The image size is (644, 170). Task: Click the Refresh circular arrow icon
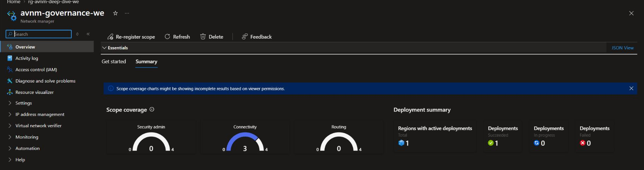167,36
